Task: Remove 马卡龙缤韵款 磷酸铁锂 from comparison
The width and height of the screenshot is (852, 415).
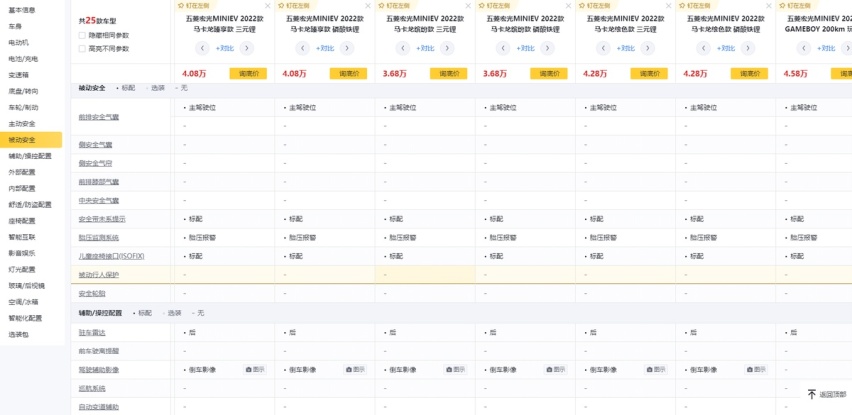Action: (x=568, y=5)
